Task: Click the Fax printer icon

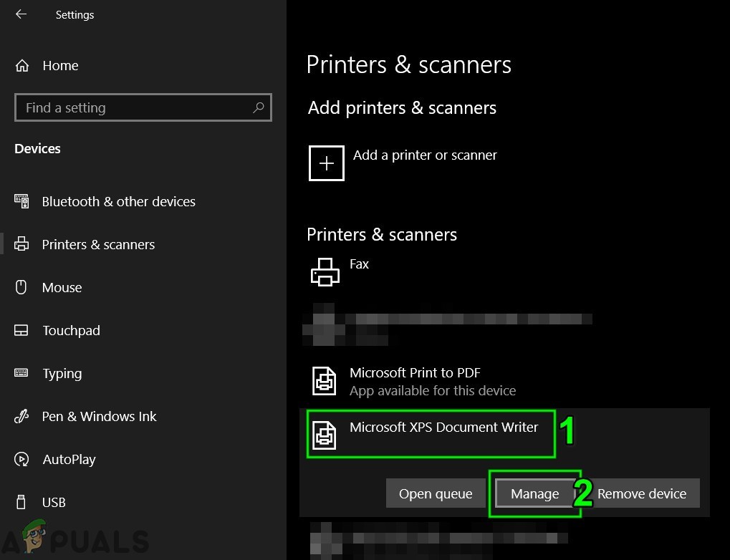Action: (x=325, y=272)
